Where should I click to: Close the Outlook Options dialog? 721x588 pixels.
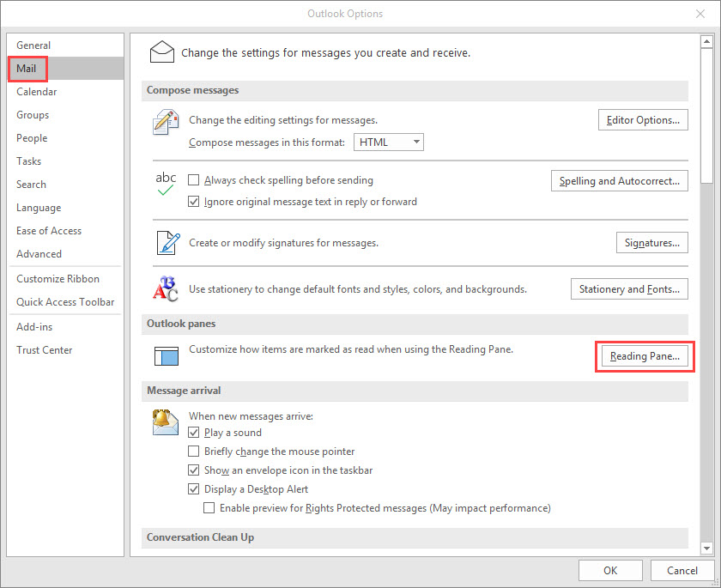(x=700, y=14)
